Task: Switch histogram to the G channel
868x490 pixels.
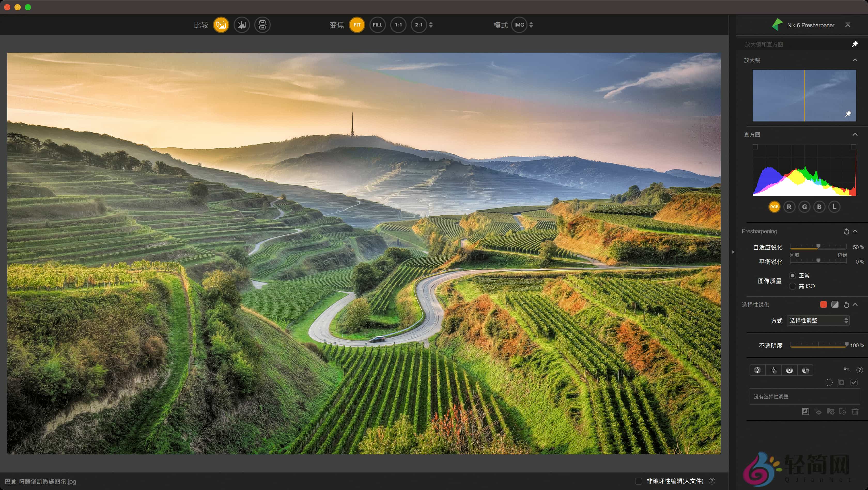Action: tap(804, 206)
